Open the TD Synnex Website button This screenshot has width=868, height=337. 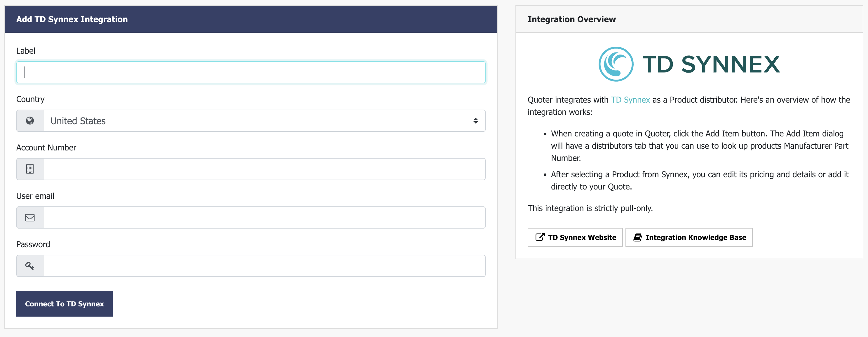(575, 237)
